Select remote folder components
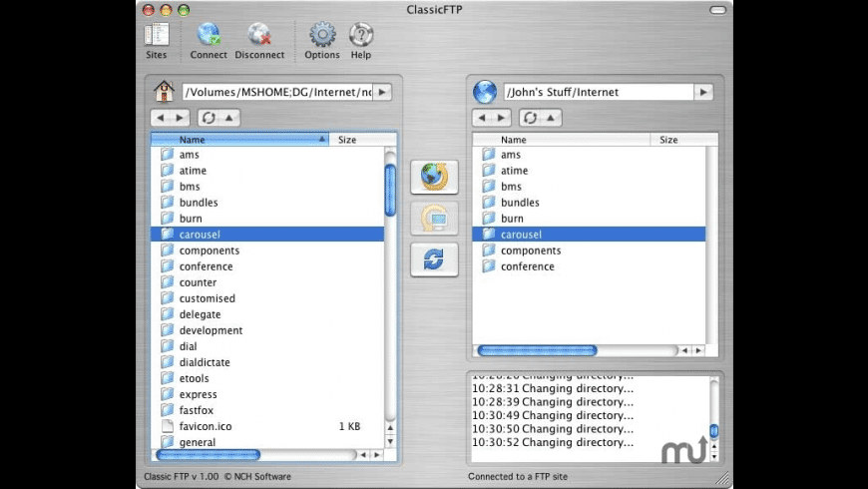Image resolution: width=868 pixels, height=489 pixels. (589, 250)
